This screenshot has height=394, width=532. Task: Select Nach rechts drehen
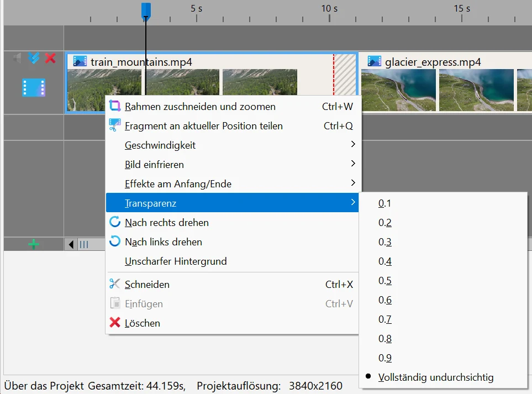point(232,223)
